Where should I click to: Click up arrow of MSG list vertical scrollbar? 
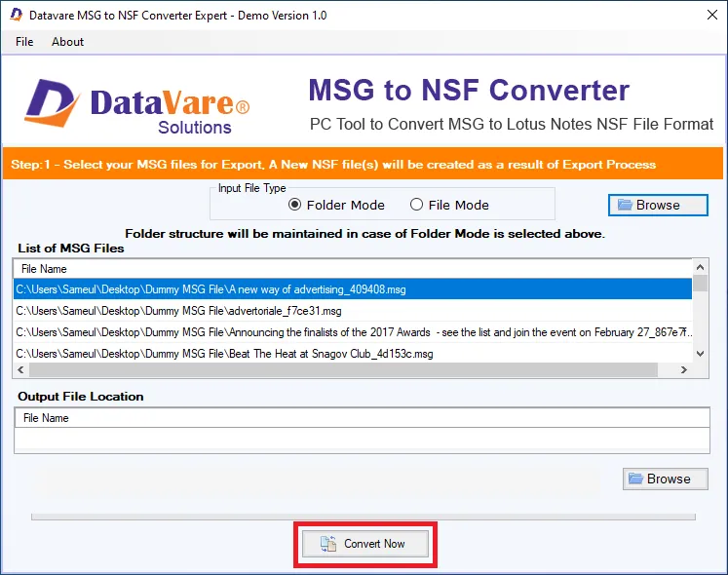coord(700,267)
